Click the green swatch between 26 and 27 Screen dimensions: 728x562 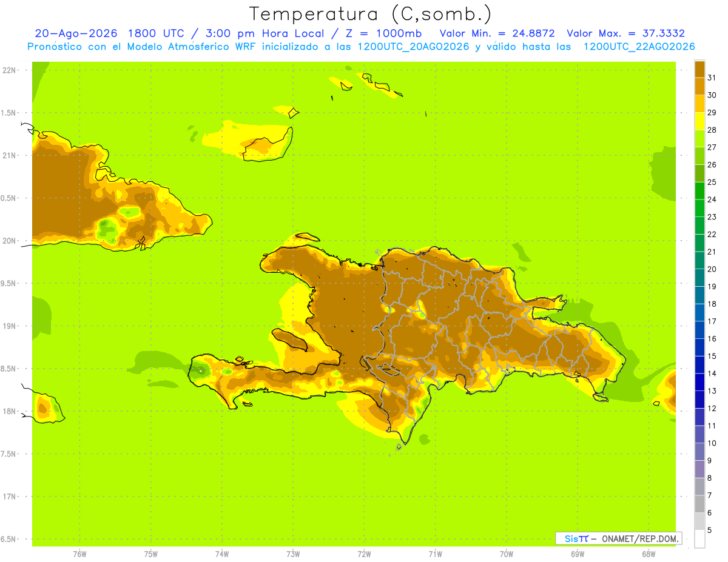point(699,156)
